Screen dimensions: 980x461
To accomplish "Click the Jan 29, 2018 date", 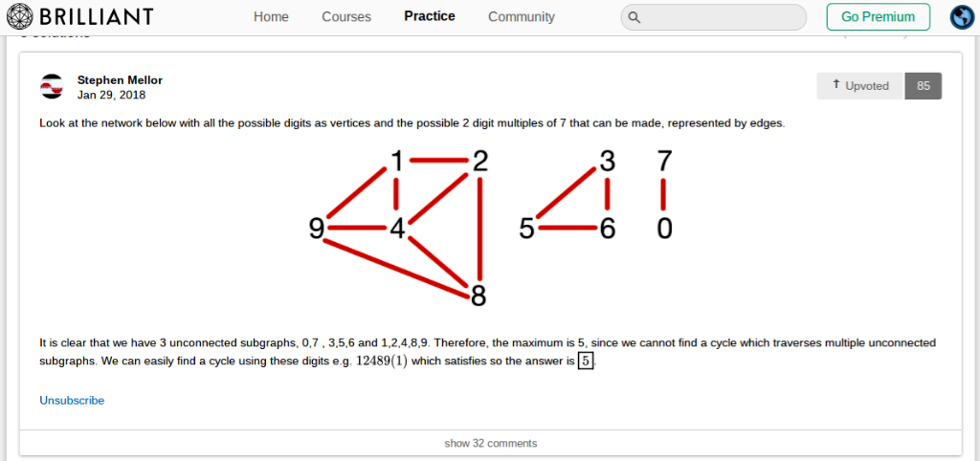I will [111, 95].
